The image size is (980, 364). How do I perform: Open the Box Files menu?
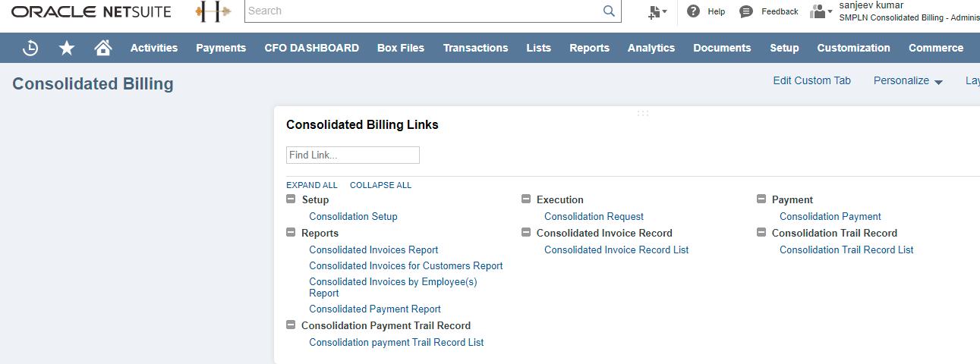coord(401,48)
